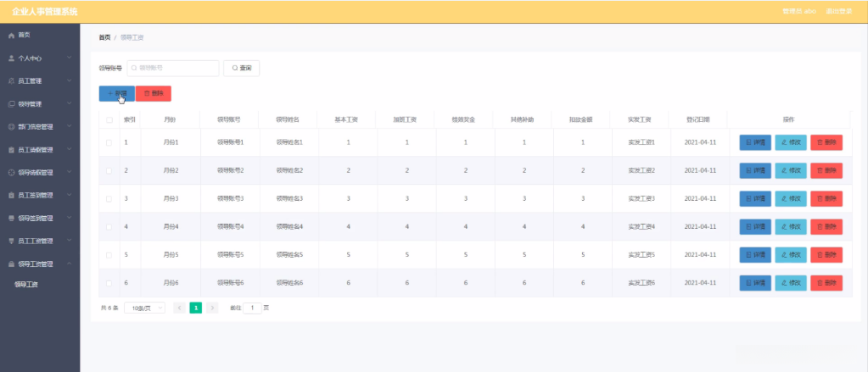The width and height of the screenshot is (868, 372).
Task: Click the 管理员 abo account label
Action: 798,12
